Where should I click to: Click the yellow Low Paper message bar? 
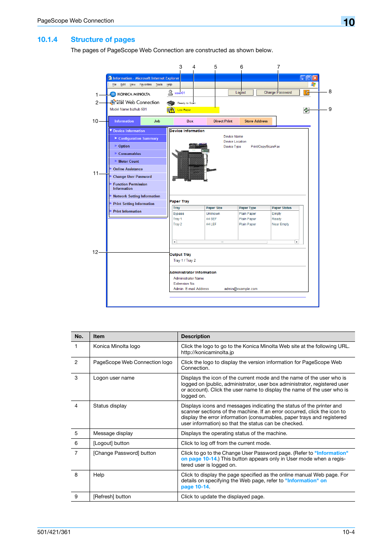(x=193, y=110)
